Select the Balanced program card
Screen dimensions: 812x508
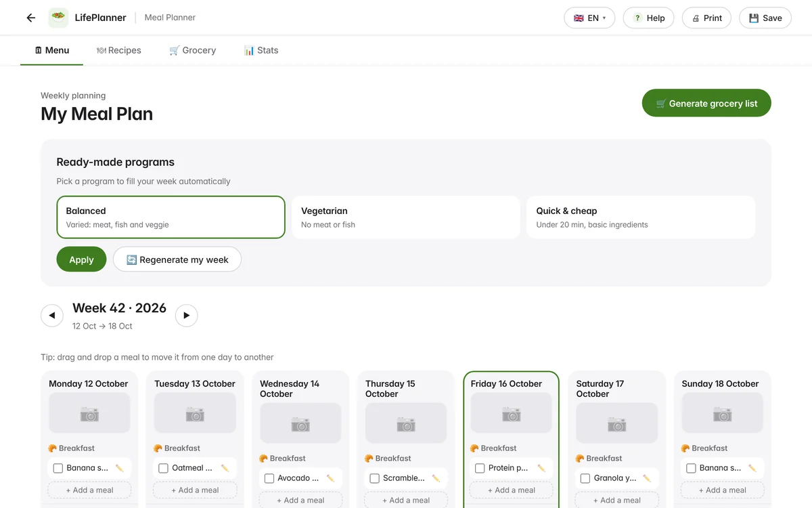[x=171, y=217]
